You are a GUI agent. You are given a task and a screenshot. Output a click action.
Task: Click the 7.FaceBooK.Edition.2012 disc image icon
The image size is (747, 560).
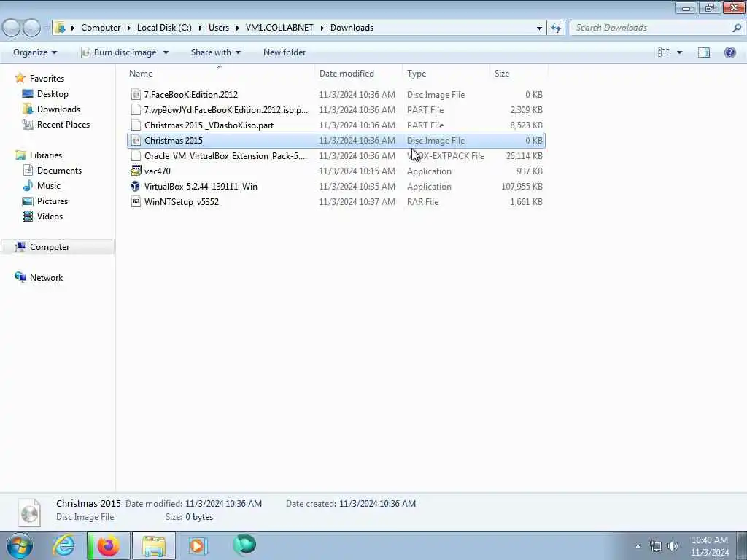(136, 95)
